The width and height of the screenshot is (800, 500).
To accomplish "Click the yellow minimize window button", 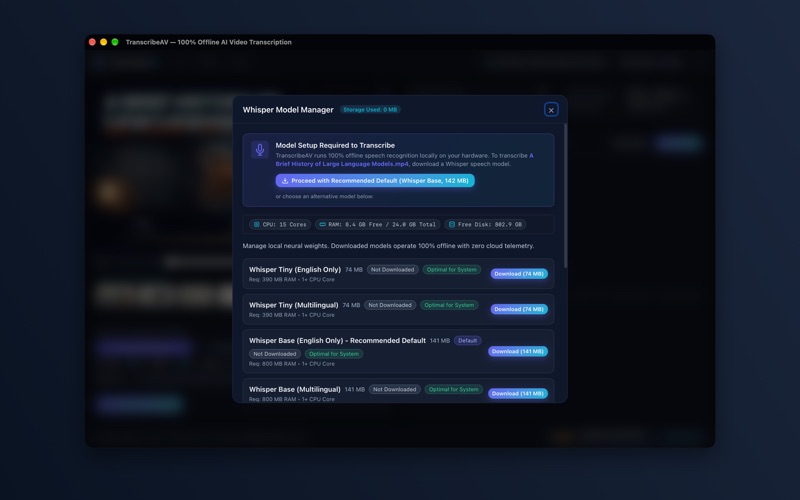I will point(104,42).
